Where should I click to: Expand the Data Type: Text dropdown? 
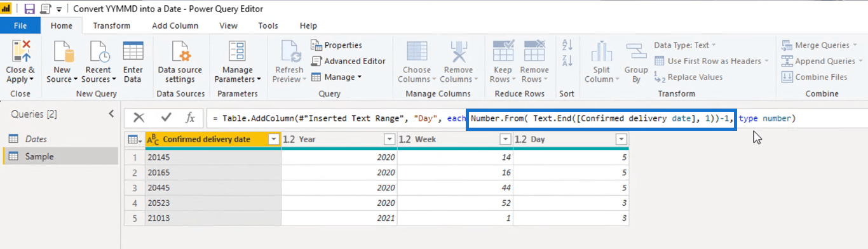pyautogui.click(x=685, y=45)
